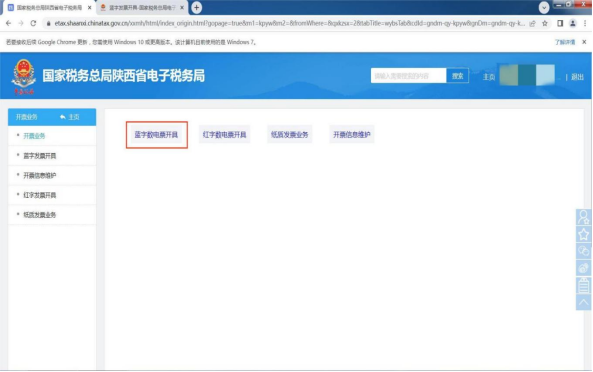Click the 退出 logout link
Viewport: 593px width, 372px height.
(x=577, y=77)
